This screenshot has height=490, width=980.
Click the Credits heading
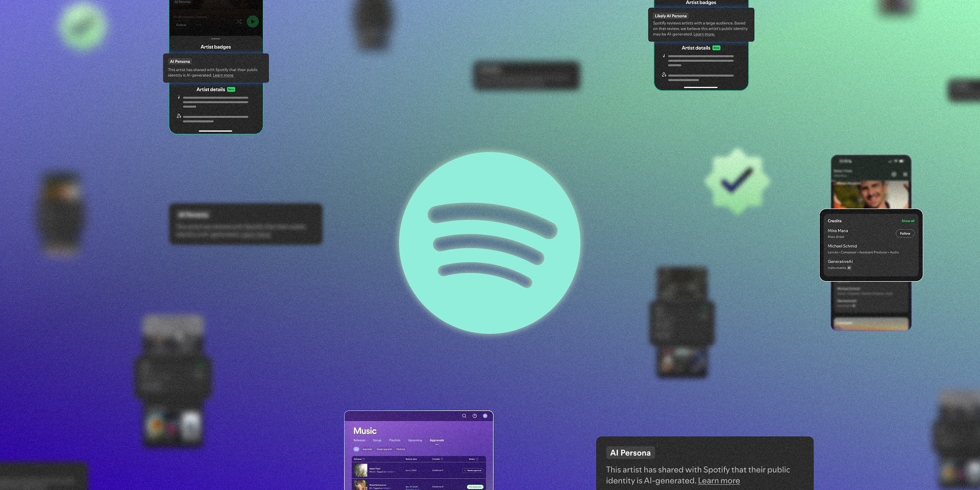click(835, 221)
